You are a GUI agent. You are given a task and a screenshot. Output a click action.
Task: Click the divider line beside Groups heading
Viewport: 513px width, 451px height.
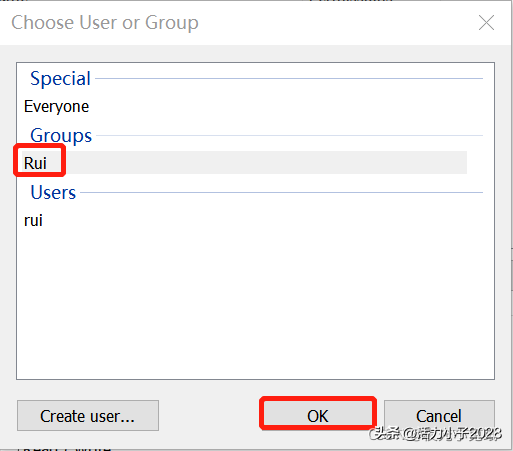tap(290, 136)
